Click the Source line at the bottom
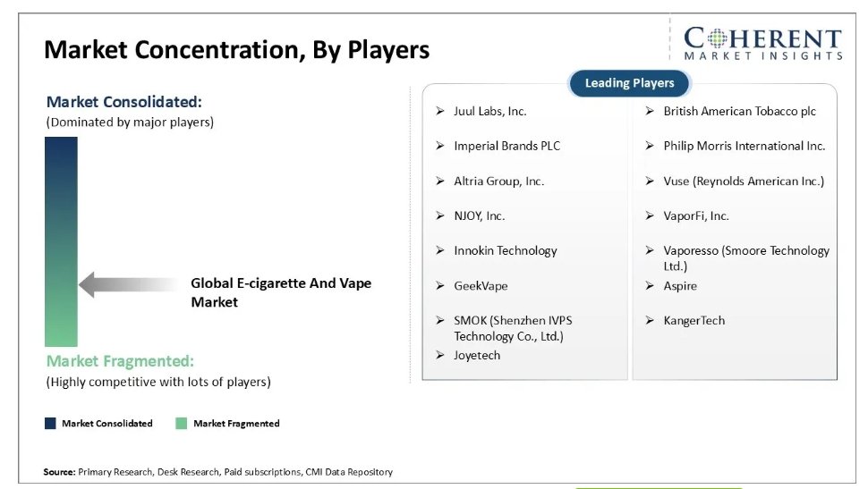The width and height of the screenshot is (868, 489). (217, 471)
